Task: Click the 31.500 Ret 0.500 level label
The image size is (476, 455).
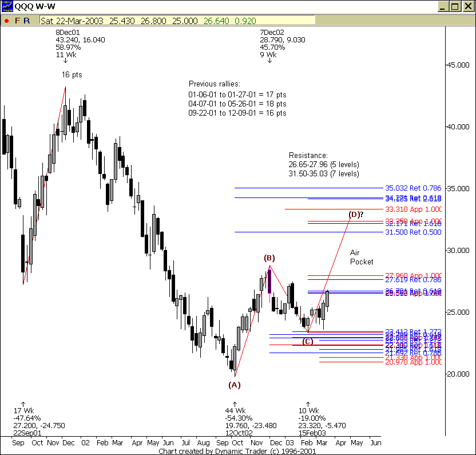Action: pos(413,232)
